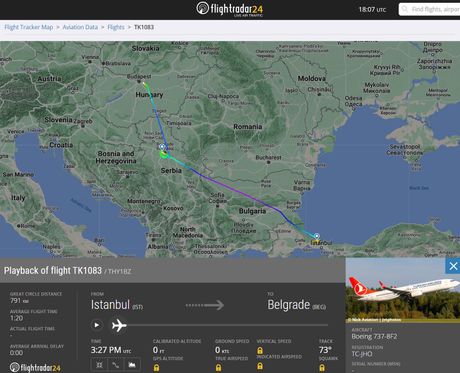Click the lock icon under Squawk
This screenshot has width=460, height=373.
point(322,367)
